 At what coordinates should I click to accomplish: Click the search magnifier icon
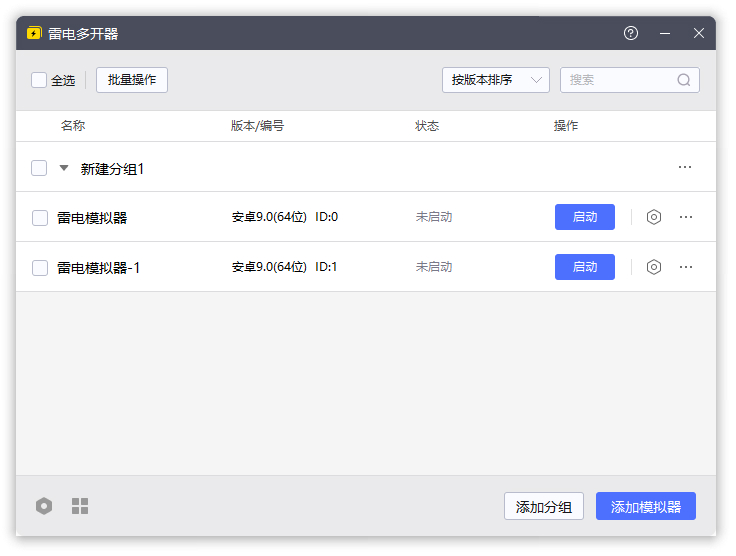(683, 80)
